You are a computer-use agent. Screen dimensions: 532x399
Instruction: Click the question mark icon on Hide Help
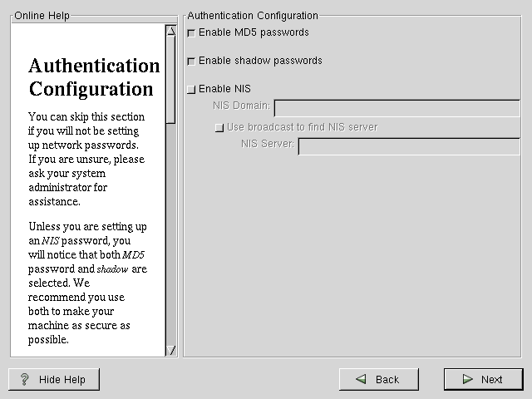click(24, 380)
